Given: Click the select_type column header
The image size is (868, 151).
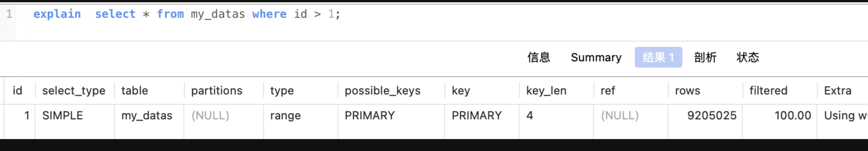Looking at the screenshot, I should click(74, 91).
